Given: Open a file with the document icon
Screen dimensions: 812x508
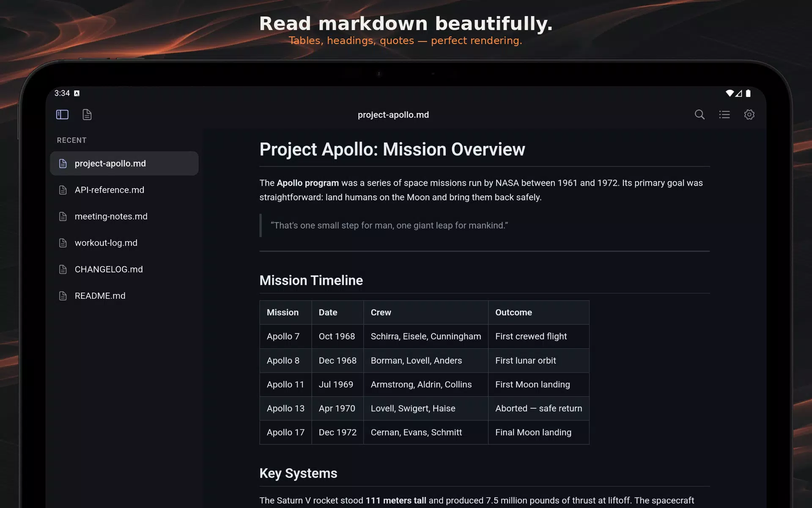Looking at the screenshot, I should pos(87,114).
